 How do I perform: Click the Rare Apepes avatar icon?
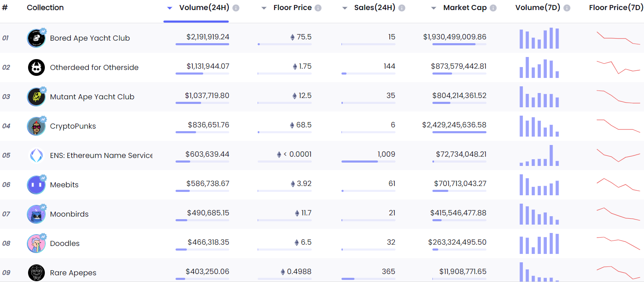coord(36,273)
